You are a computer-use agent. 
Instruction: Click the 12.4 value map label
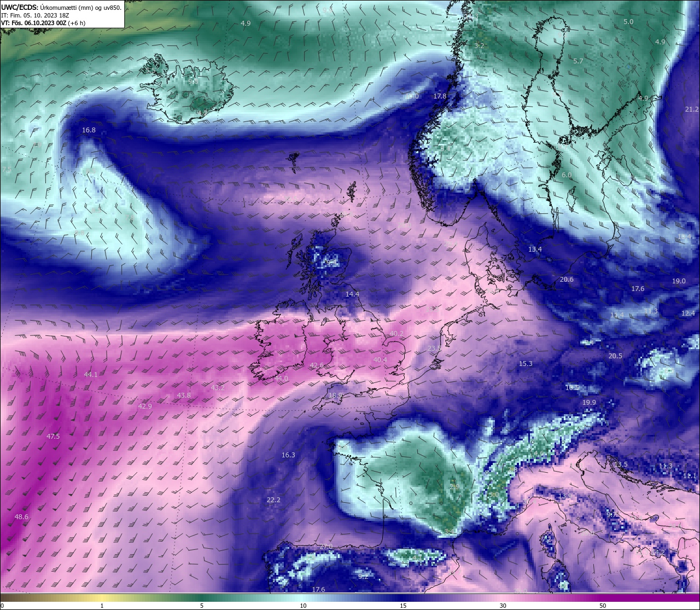coord(688,313)
